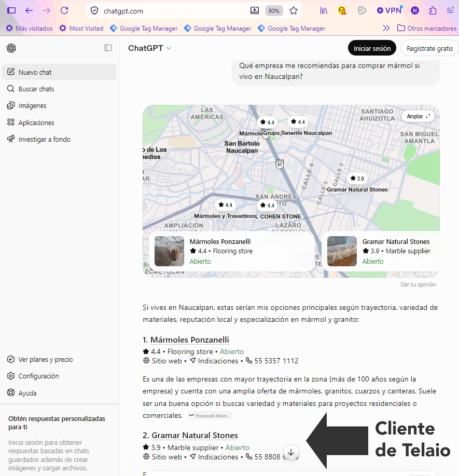Call phone number 55 5357 1112
459x476 pixels.
[272, 361]
